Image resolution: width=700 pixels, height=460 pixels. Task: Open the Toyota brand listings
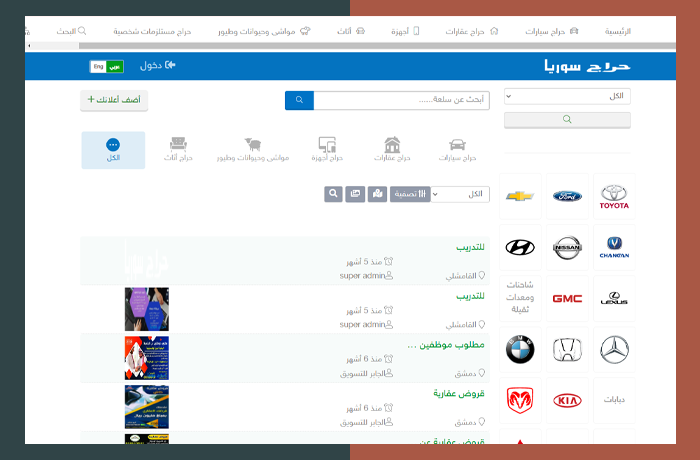614,197
